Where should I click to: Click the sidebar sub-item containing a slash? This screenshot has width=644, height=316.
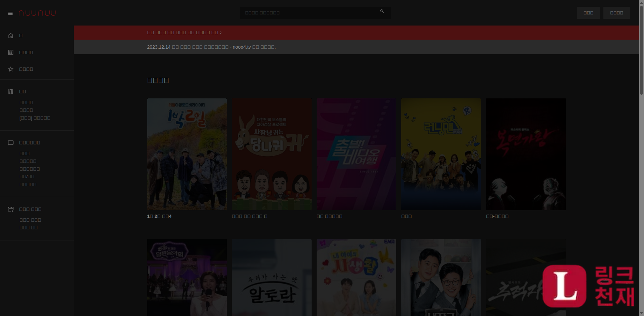pos(27,177)
